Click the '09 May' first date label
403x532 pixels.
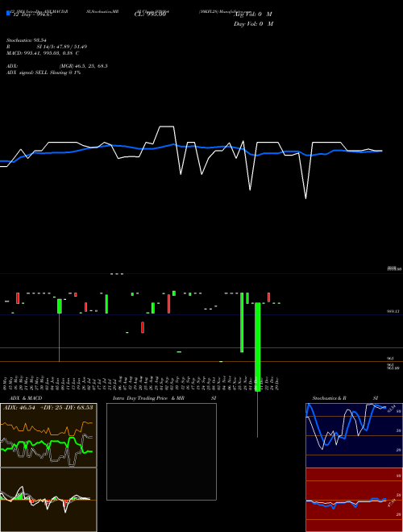5,382
